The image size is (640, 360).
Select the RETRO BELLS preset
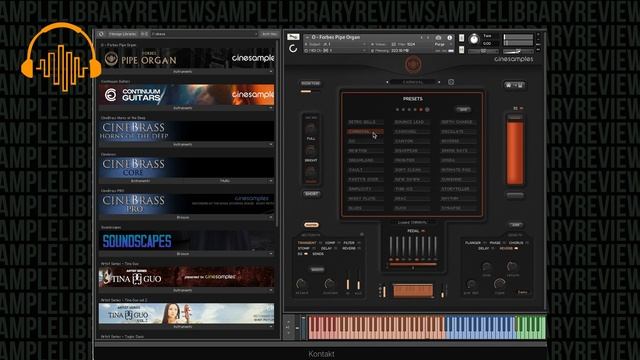coord(365,122)
